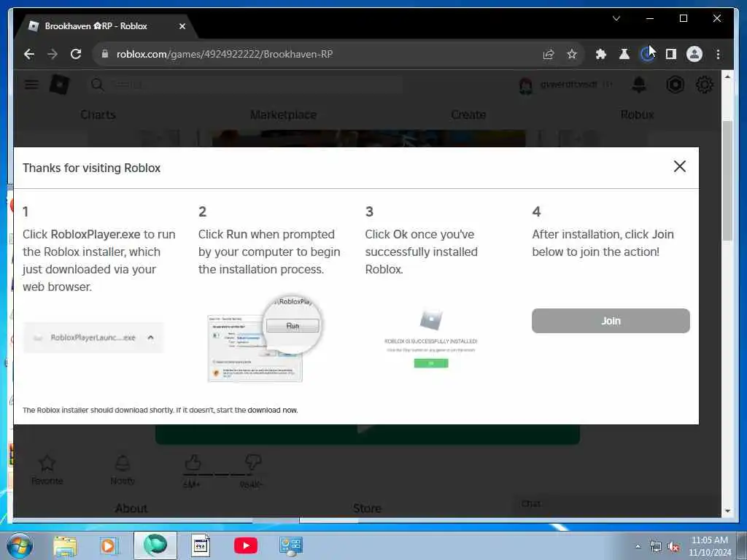Toggle the browser side panel
The height and width of the screenshot is (560, 747).
pos(671,54)
